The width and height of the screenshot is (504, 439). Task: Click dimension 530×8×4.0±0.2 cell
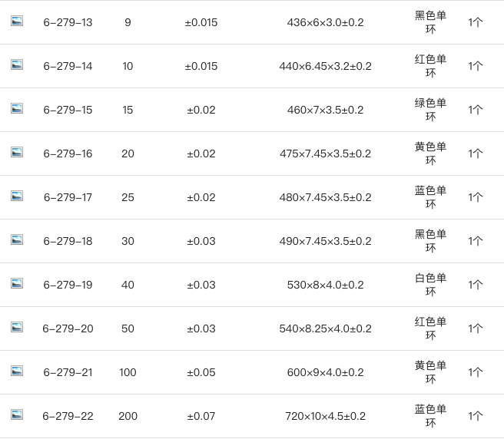click(x=325, y=285)
